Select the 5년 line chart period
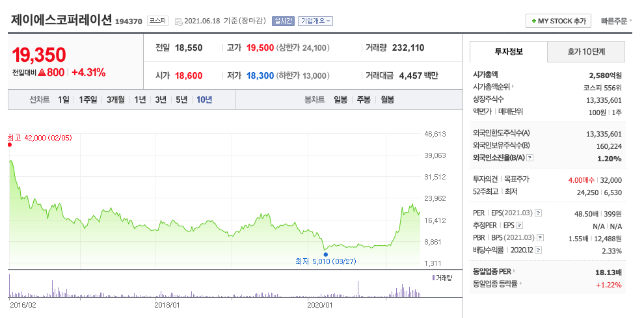 [x=181, y=99]
